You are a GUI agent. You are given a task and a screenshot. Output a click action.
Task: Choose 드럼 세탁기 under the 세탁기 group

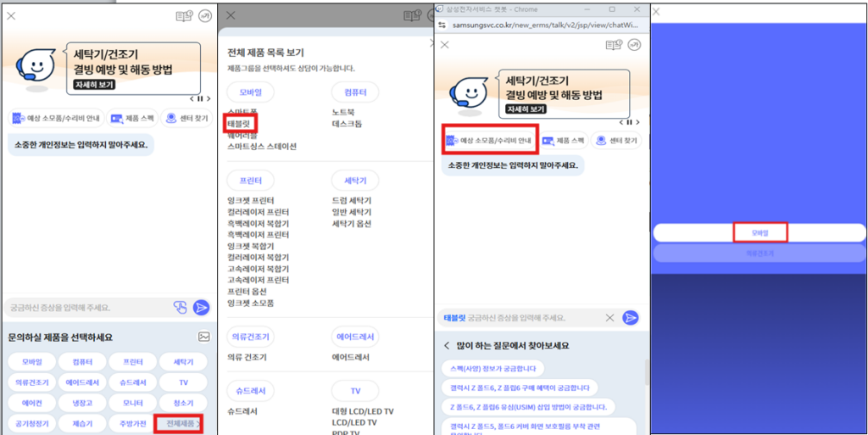click(x=352, y=200)
